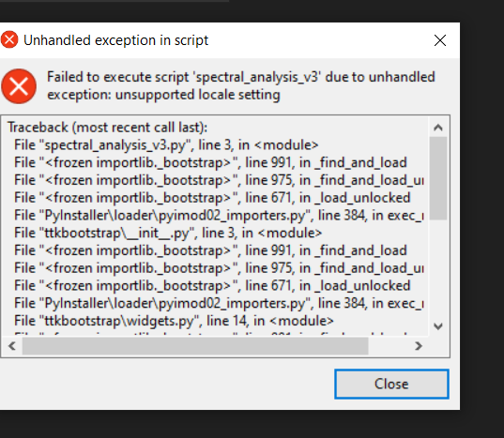The height and width of the screenshot is (438, 504).
Task: Click the horizontal scrollbar thumb in traceback
Action: [195, 346]
